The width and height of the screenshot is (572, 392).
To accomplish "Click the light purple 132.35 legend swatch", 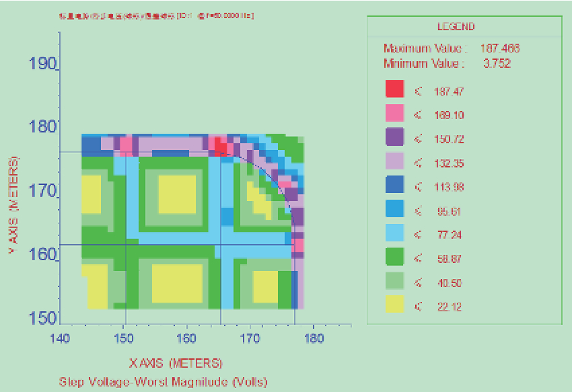I will pyautogui.click(x=394, y=163).
